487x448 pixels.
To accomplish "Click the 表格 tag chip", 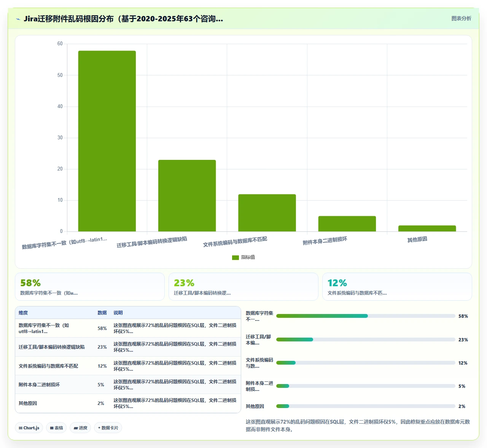I will [x=56, y=428].
